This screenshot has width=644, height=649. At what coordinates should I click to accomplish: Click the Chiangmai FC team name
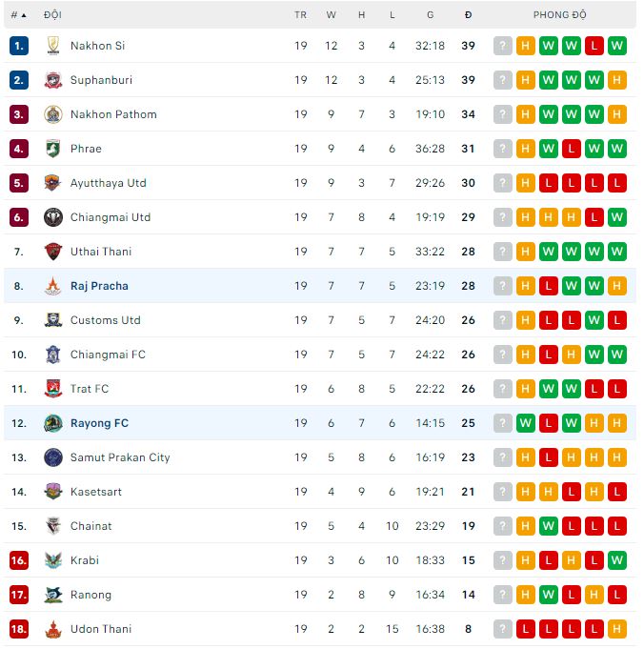click(x=108, y=355)
